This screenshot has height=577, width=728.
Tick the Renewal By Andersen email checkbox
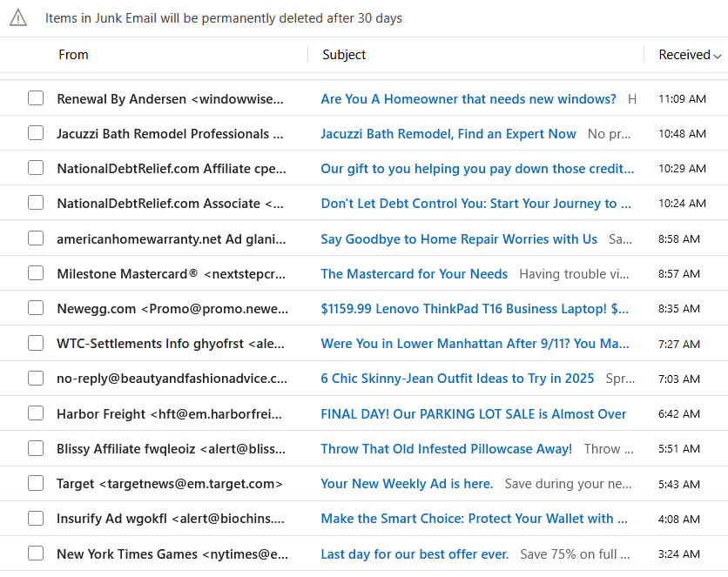36,98
